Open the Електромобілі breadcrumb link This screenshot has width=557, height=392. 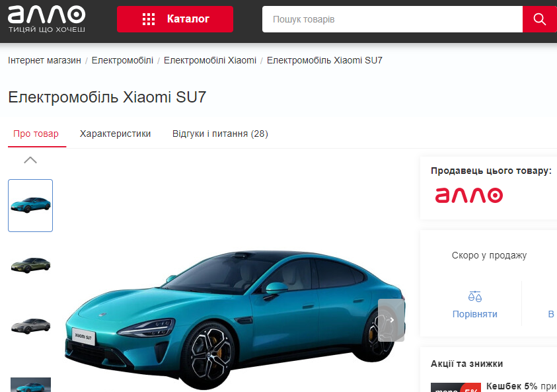[x=122, y=60]
